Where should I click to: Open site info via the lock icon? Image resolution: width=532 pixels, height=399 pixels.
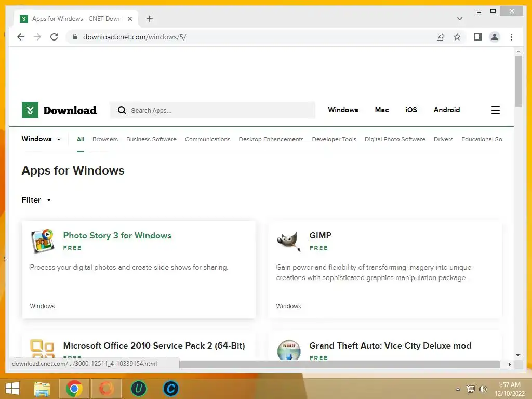pos(75,37)
